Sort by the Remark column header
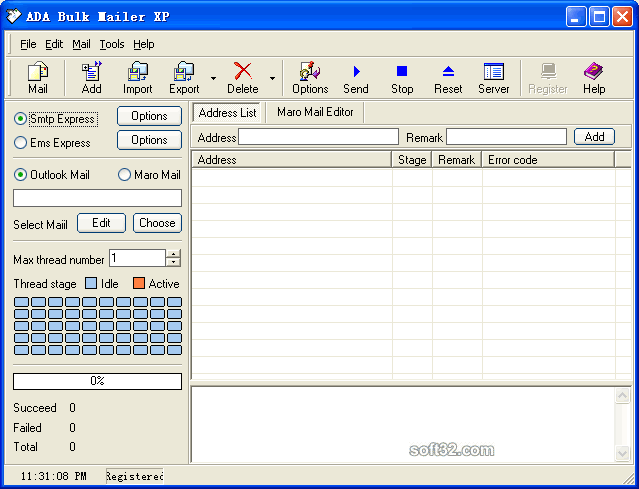This screenshot has height=489, width=639. coord(456,160)
